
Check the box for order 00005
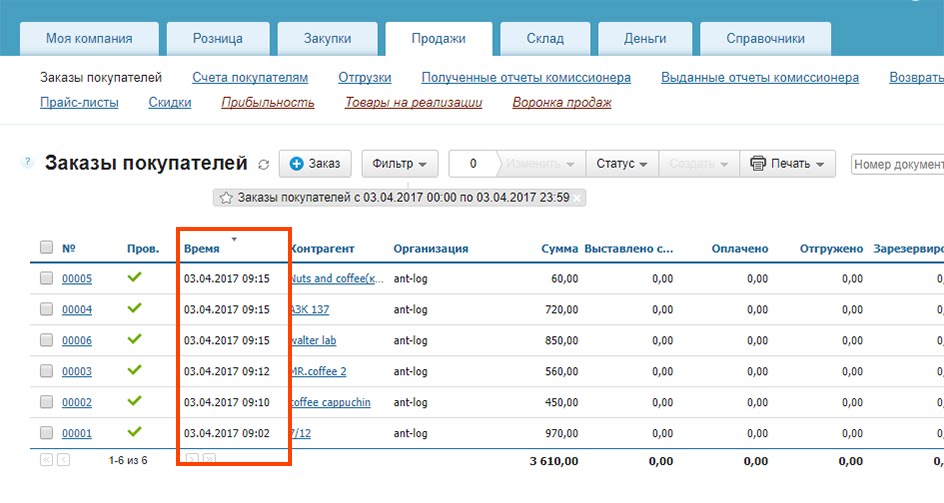point(46,278)
